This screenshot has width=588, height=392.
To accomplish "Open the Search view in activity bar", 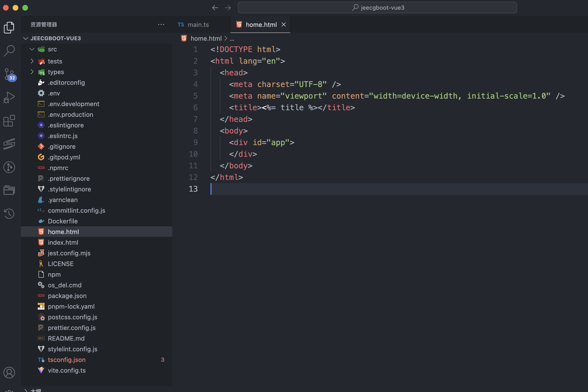I will pyautogui.click(x=9, y=50).
